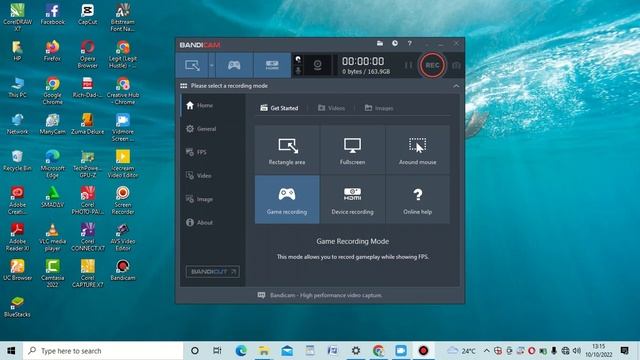Select Icecream Video Editor desktop icon
This screenshot has width=640, height=360.
click(x=122, y=163)
